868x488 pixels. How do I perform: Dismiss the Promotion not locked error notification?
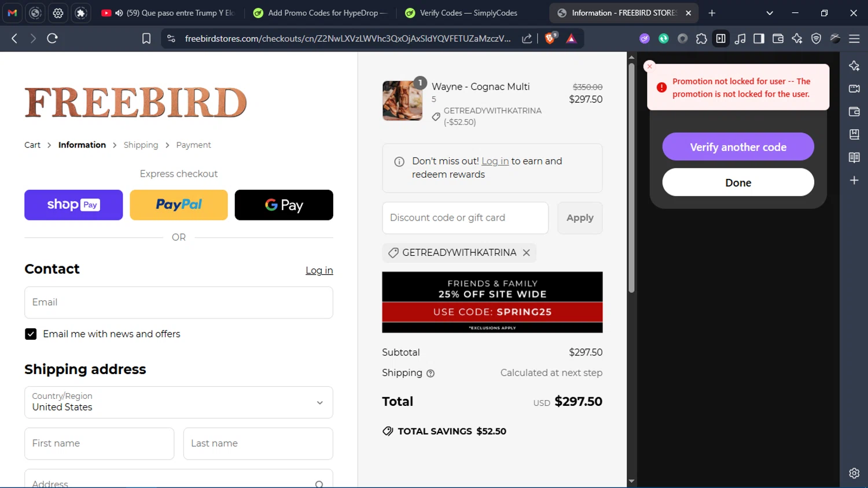tap(649, 67)
